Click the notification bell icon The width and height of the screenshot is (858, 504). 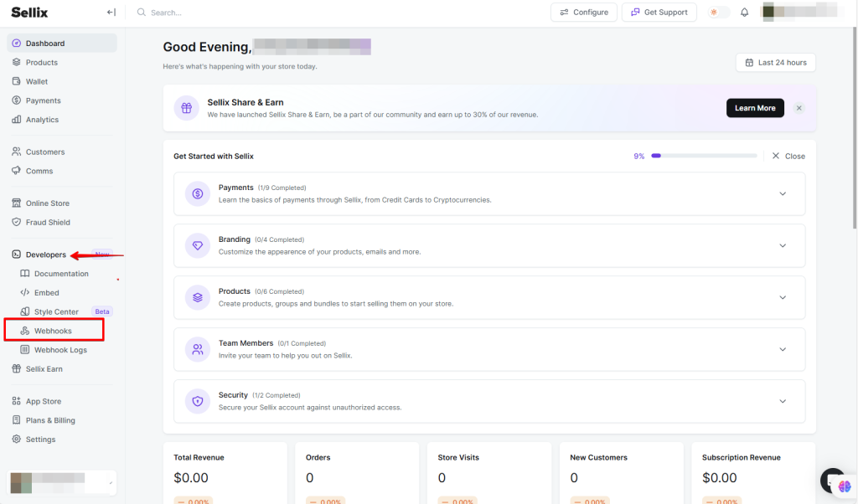coord(744,13)
